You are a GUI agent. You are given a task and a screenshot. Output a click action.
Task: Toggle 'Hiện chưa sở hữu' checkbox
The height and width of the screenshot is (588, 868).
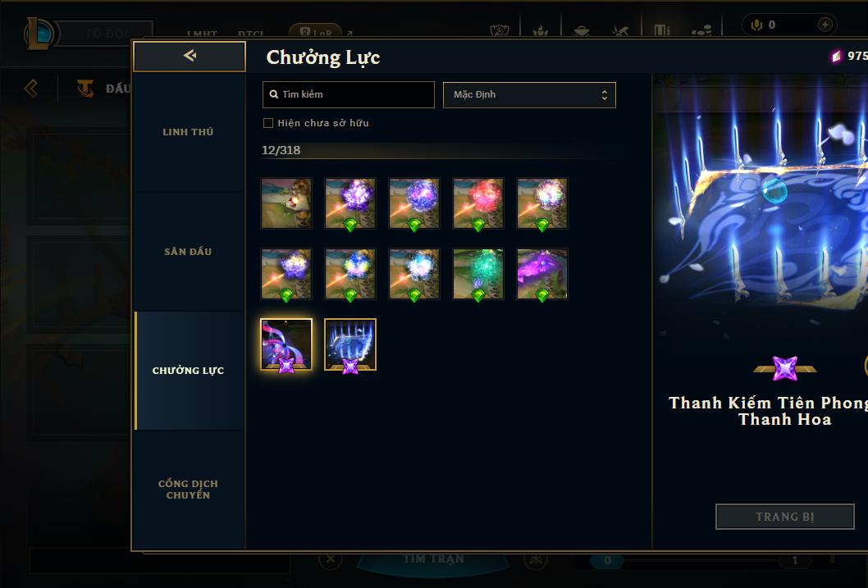pos(268,123)
